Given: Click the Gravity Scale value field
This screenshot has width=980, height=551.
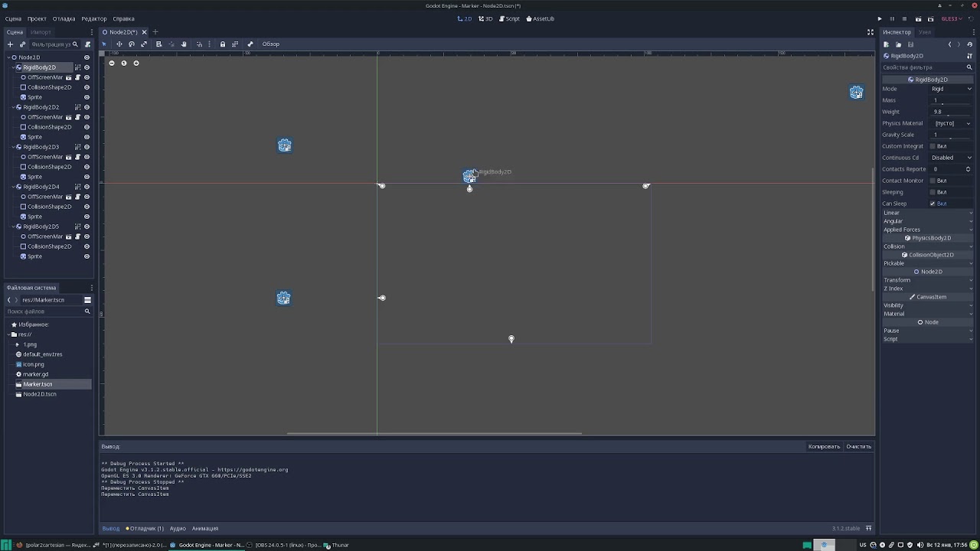Looking at the screenshot, I should click(951, 135).
